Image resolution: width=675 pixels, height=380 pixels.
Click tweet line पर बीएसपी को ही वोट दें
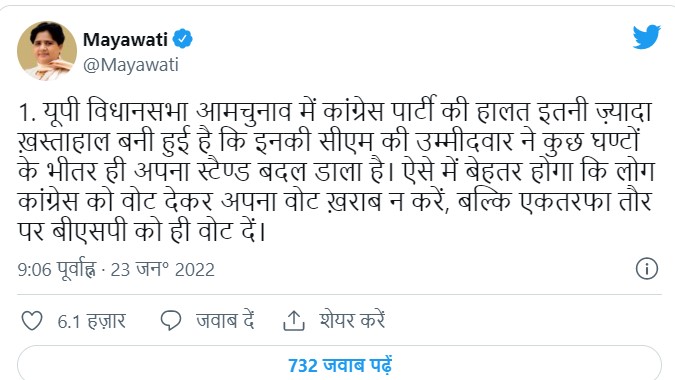click(x=142, y=232)
